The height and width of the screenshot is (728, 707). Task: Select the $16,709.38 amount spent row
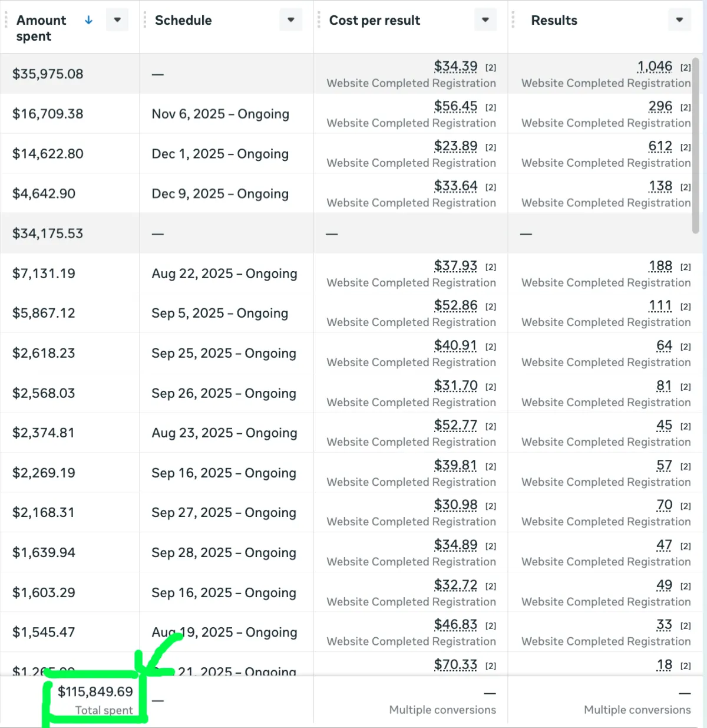(48, 114)
